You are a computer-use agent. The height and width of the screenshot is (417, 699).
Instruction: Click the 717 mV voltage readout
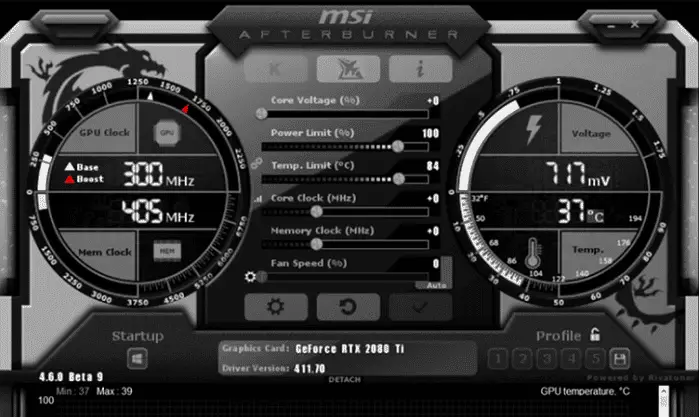click(578, 174)
